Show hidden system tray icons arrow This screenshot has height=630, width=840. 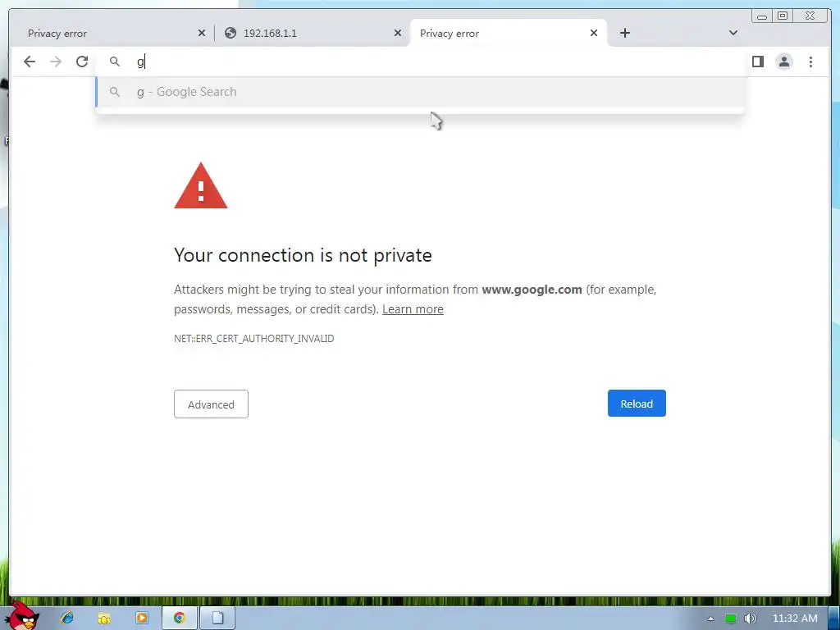coord(710,619)
